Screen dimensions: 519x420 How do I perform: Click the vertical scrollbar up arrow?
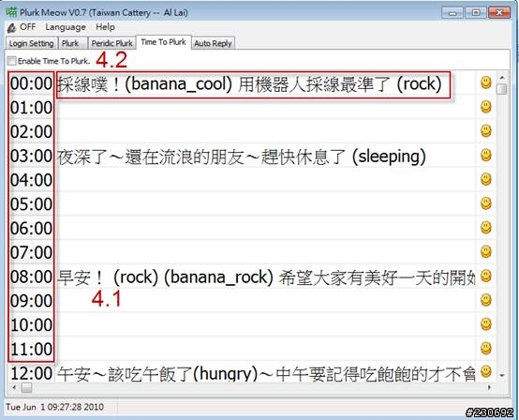pyautogui.click(x=502, y=78)
